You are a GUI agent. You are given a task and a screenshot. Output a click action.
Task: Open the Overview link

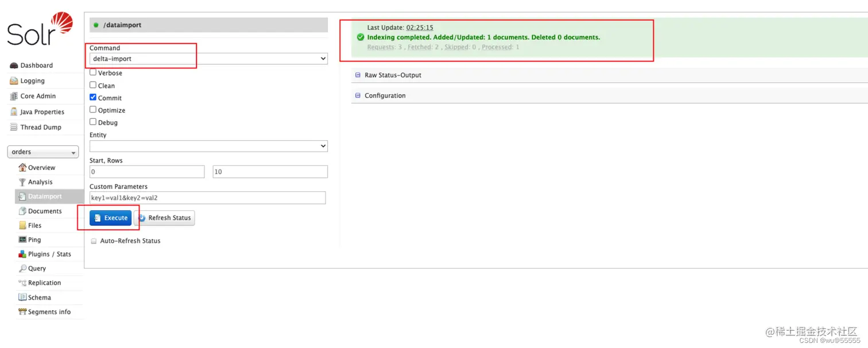(42, 168)
